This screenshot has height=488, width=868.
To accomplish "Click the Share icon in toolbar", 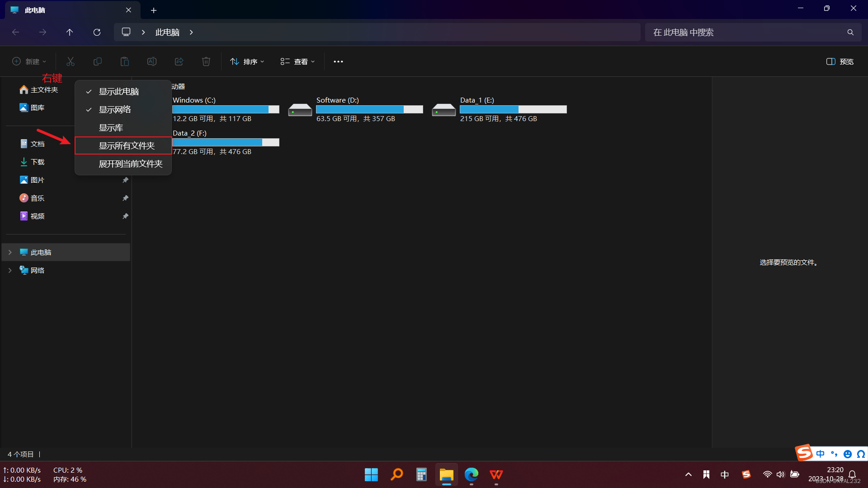I will [179, 61].
